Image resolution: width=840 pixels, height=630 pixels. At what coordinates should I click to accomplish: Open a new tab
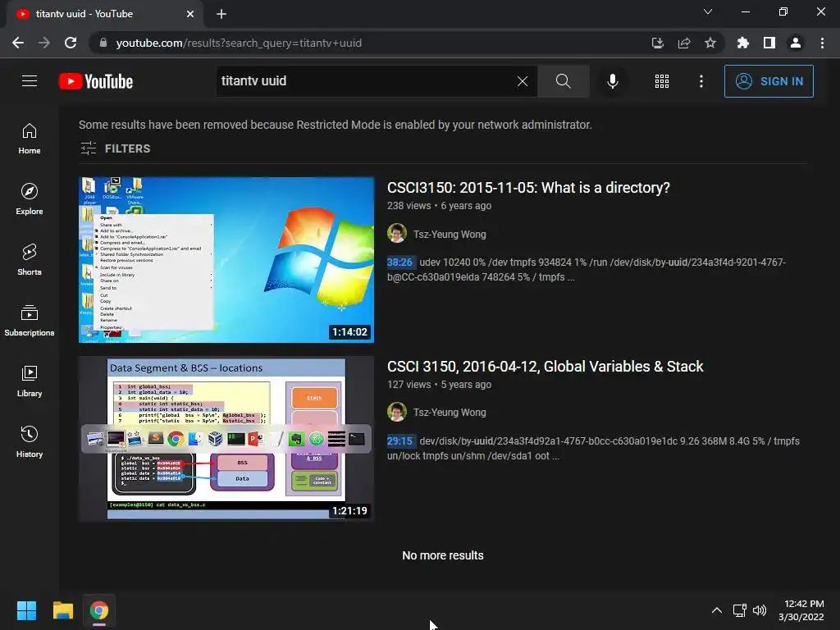[x=221, y=14]
